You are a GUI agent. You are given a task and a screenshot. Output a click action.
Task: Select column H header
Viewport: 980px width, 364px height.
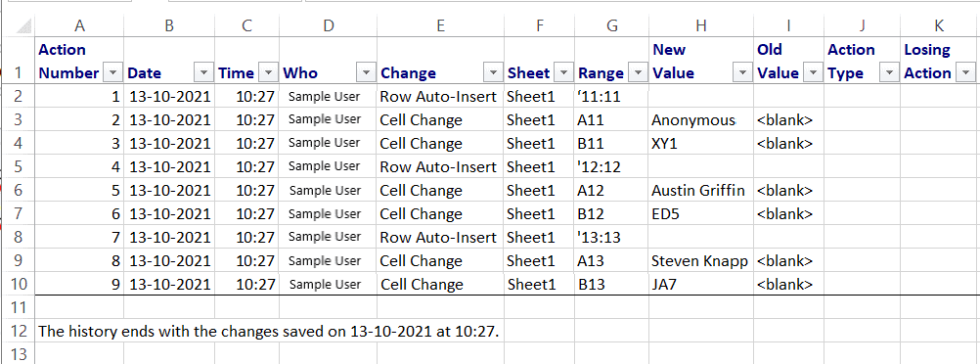[701, 25]
